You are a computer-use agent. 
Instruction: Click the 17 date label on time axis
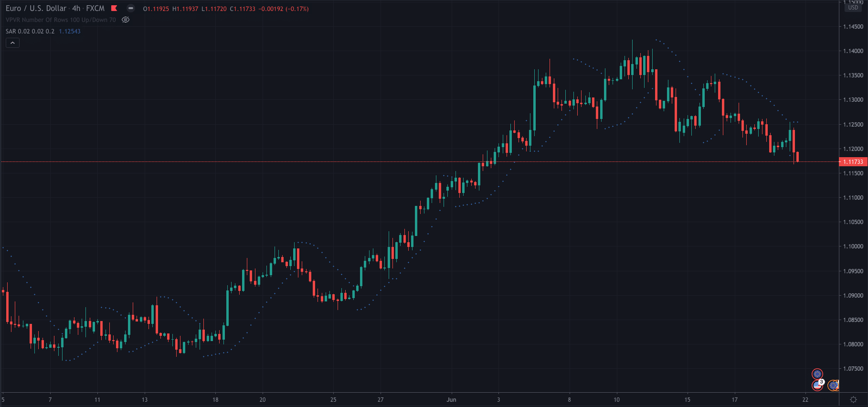735,400
